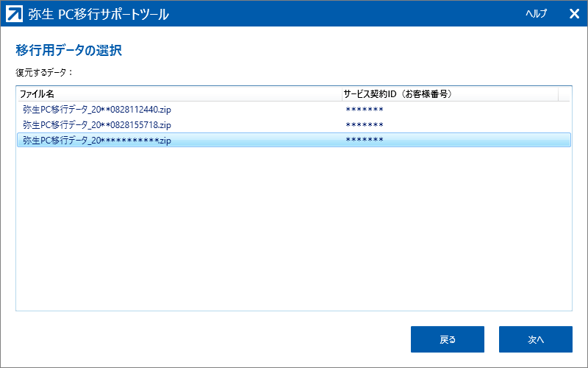Close the PC移行サポートツール window
The width and height of the screenshot is (588, 368).
[x=574, y=13]
